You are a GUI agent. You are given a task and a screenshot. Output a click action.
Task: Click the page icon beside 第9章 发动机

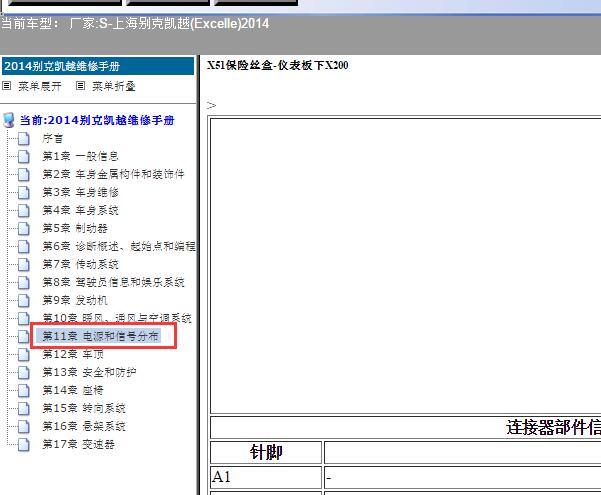coord(23,301)
